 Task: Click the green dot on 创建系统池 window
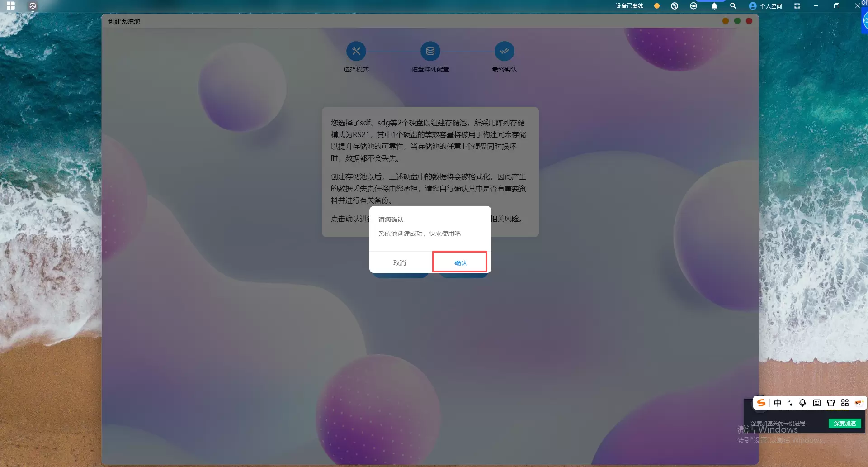737,21
